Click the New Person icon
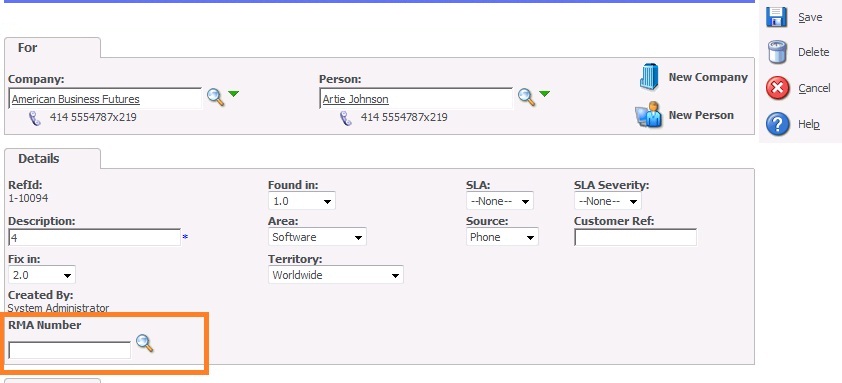The height and width of the screenshot is (383, 842). coord(649,114)
